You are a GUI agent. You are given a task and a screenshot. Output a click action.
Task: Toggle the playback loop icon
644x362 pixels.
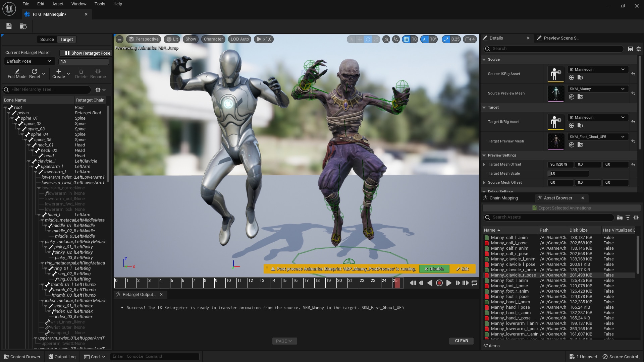[x=474, y=283]
